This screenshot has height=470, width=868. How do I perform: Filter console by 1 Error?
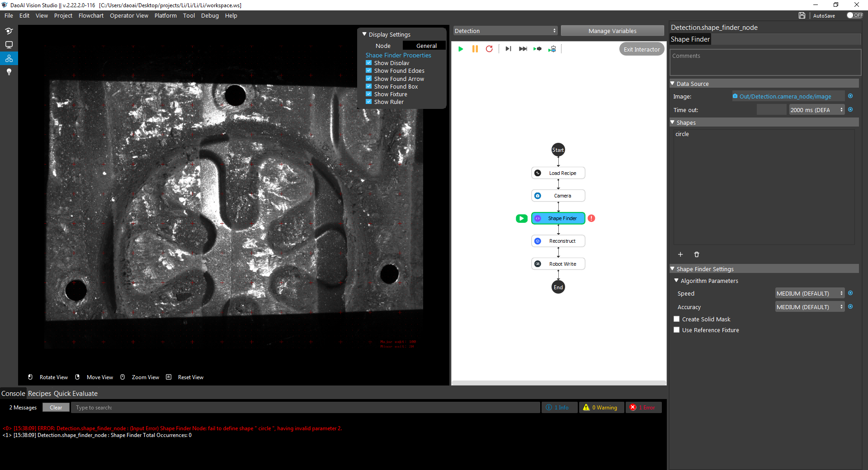[x=644, y=407]
